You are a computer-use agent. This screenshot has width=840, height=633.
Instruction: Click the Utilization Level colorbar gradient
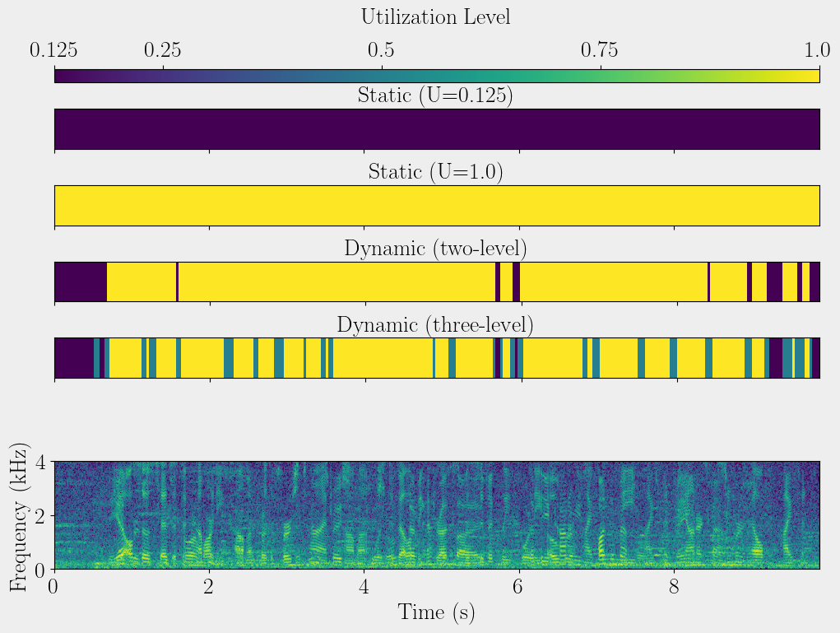point(436,76)
